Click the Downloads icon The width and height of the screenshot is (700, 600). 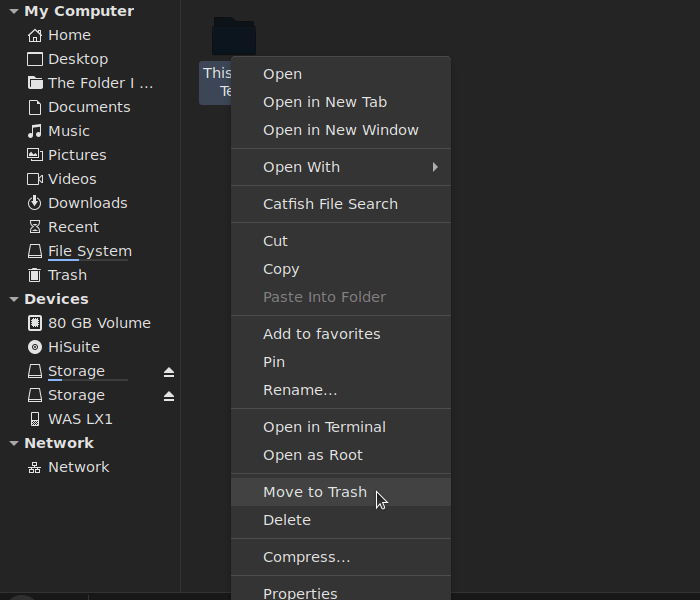point(35,203)
